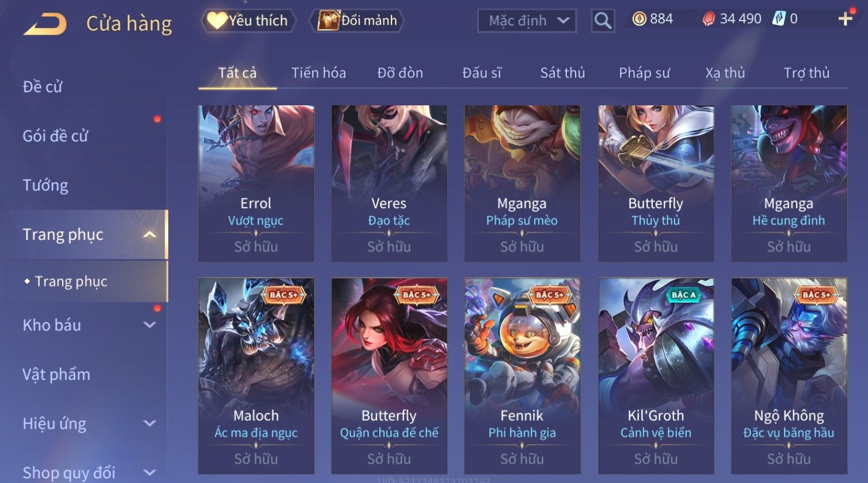Viewport: 868px width, 483px height.
Task: Select Fennik Phi hành gia skin card
Action: (x=522, y=376)
